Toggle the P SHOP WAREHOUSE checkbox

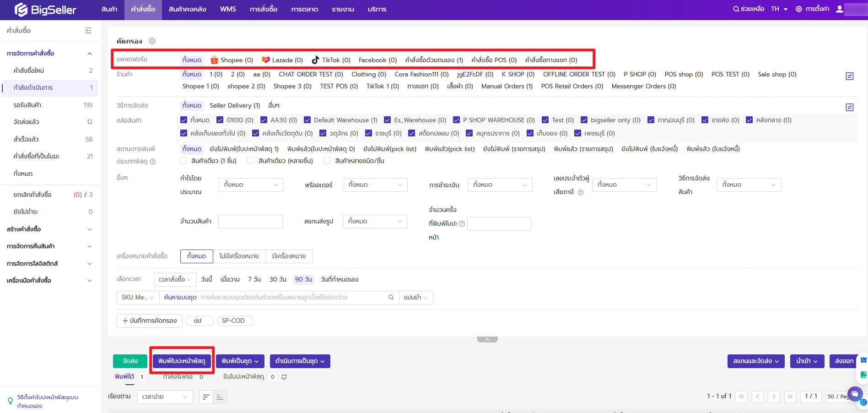click(456, 120)
